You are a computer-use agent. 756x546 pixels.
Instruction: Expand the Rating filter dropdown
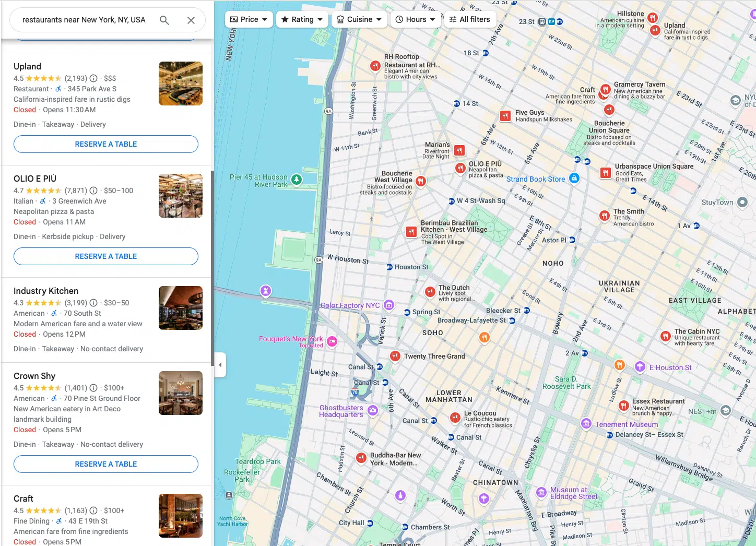pos(302,19)
